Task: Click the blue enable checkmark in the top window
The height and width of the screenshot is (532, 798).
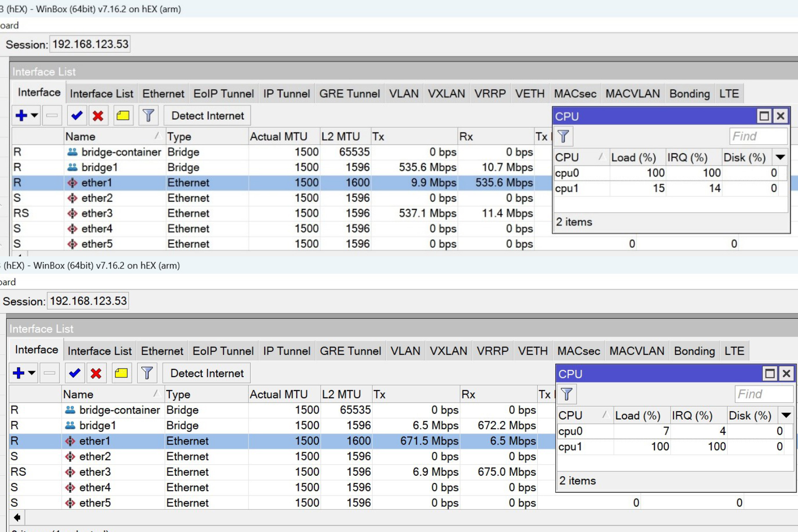Action: point(77,116)
